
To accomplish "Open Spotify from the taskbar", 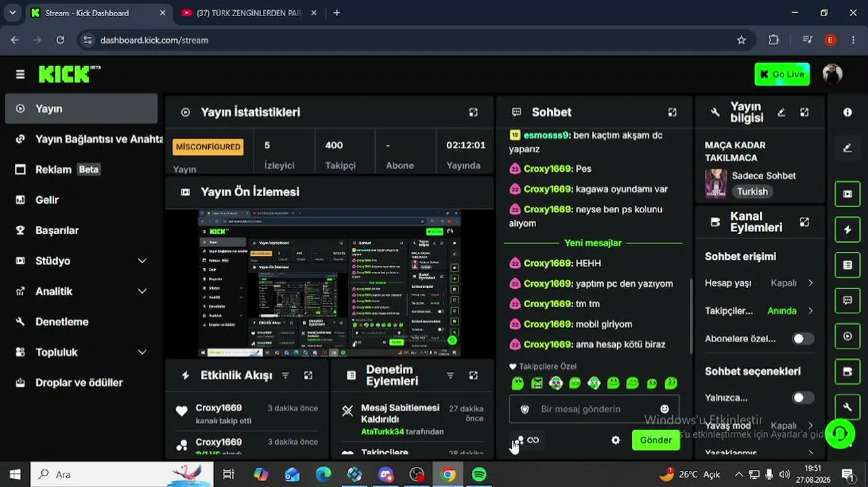I will [x=479, y=475].
